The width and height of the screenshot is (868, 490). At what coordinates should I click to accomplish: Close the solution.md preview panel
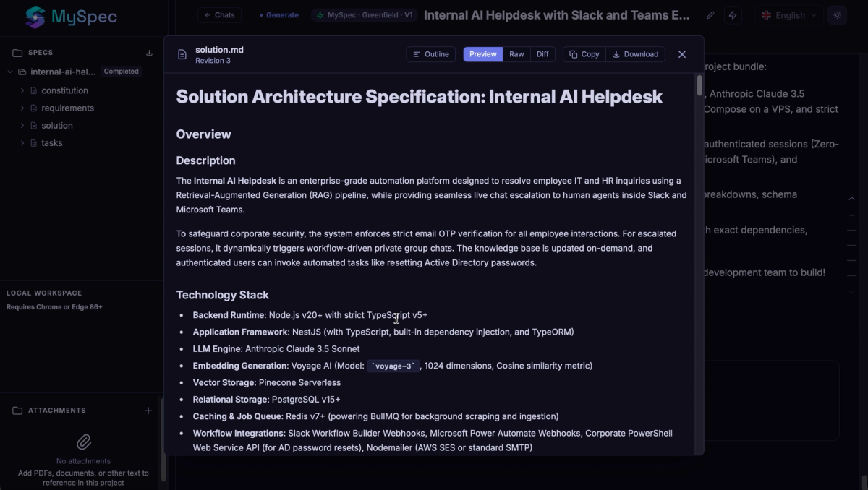click(x=682, y=54)
